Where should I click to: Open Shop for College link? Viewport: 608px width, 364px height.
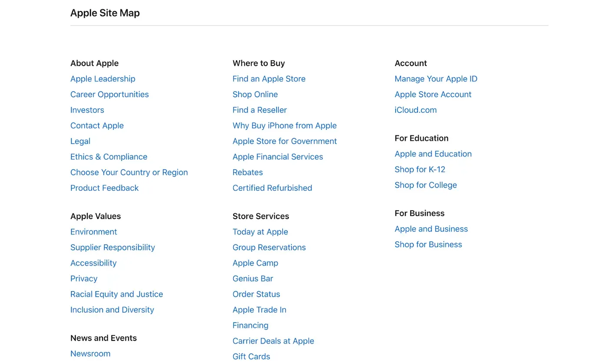click(426, 185)
